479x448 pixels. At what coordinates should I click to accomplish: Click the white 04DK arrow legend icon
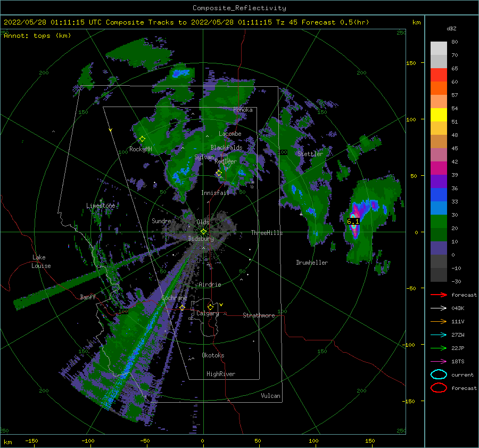click(x=439, y=308)
